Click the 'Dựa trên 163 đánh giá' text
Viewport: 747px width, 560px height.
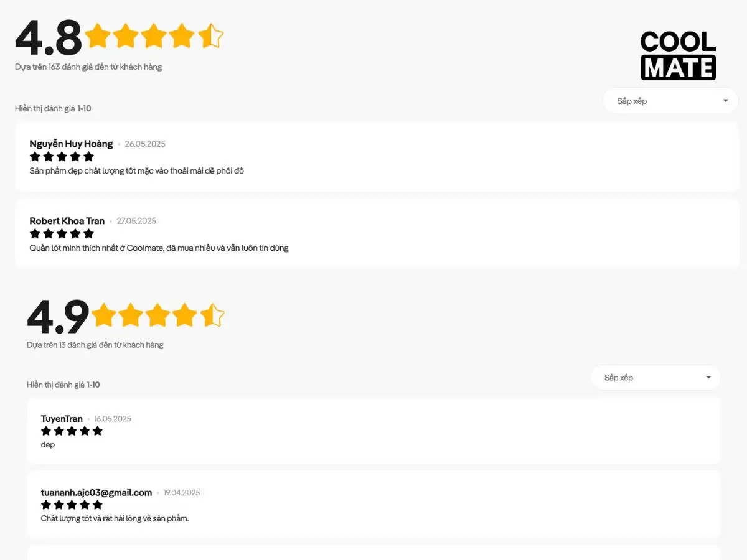click(x=88, y=67)
